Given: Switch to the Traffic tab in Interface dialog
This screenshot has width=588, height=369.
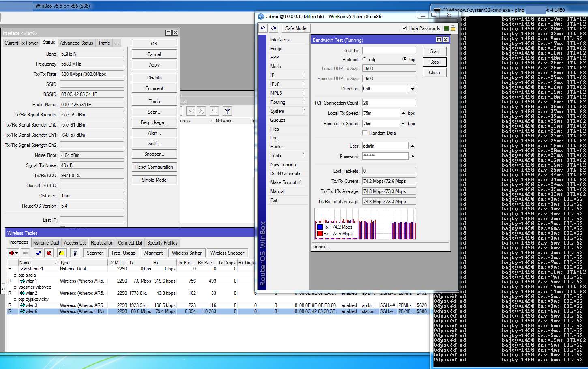Looking at the screenshot, I should (104, 43).
